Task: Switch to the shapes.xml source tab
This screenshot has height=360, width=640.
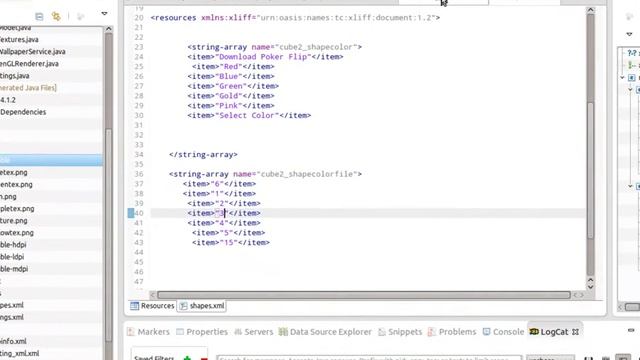Action: point(202,306)
